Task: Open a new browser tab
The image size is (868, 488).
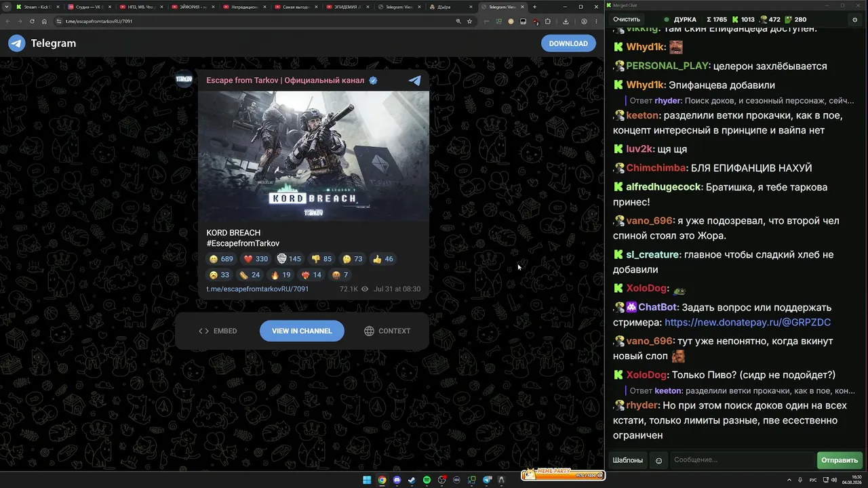Action: 534,7
